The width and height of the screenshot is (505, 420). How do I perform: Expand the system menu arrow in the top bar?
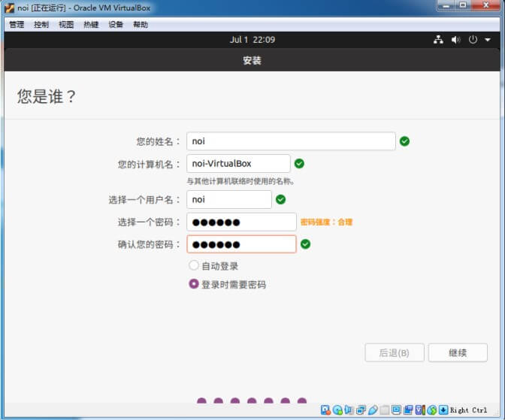[488, 40]
